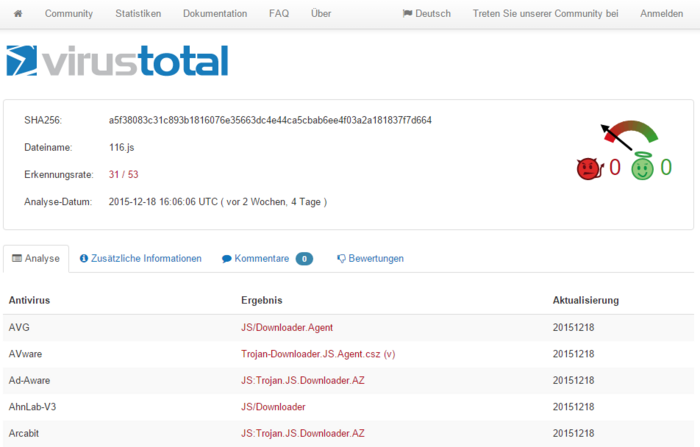Open the Community menu
This screenshot has width=700, height=447.
pyautogui.click(x=69, y=14)
